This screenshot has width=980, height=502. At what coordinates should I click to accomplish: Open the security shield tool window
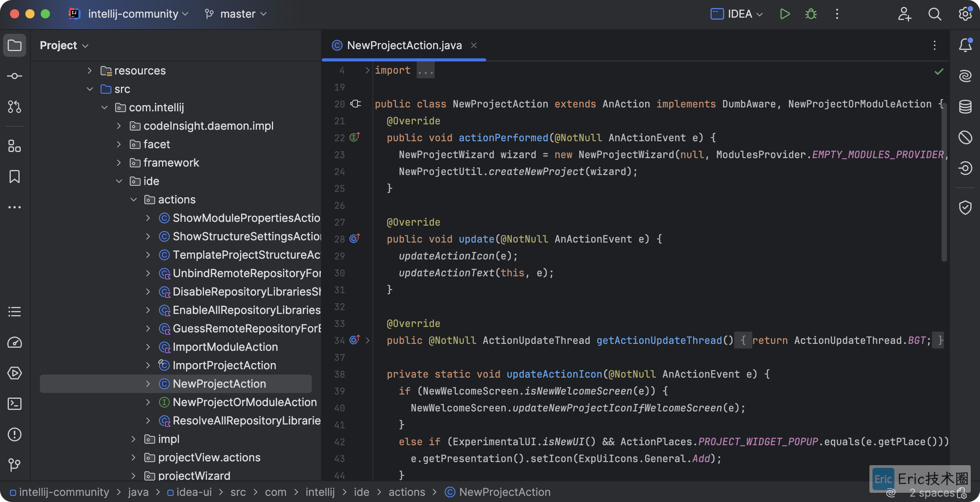pyautogui.click(x=965, y=207)
